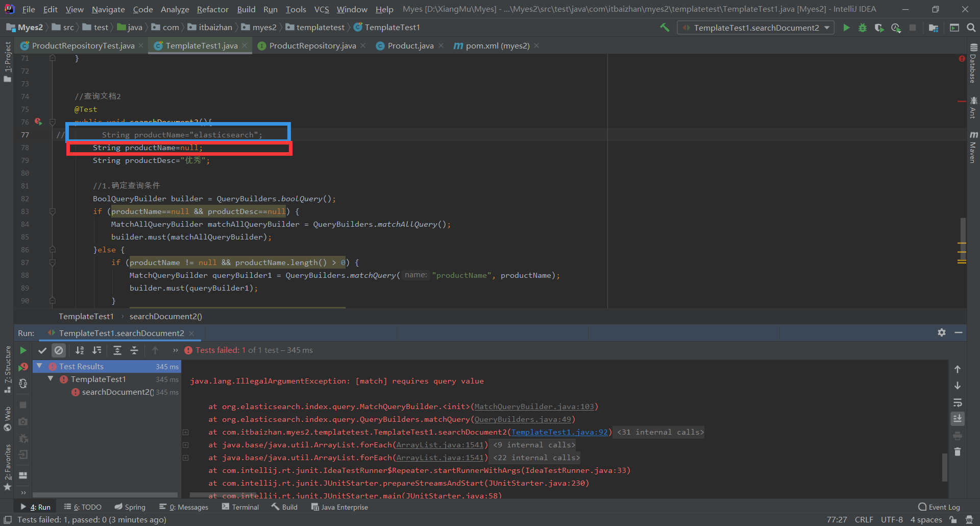The width and height of the screenshot is (980, 526).
Task: Show more Run toolbar actions chevron
Action: click(175, 350)
